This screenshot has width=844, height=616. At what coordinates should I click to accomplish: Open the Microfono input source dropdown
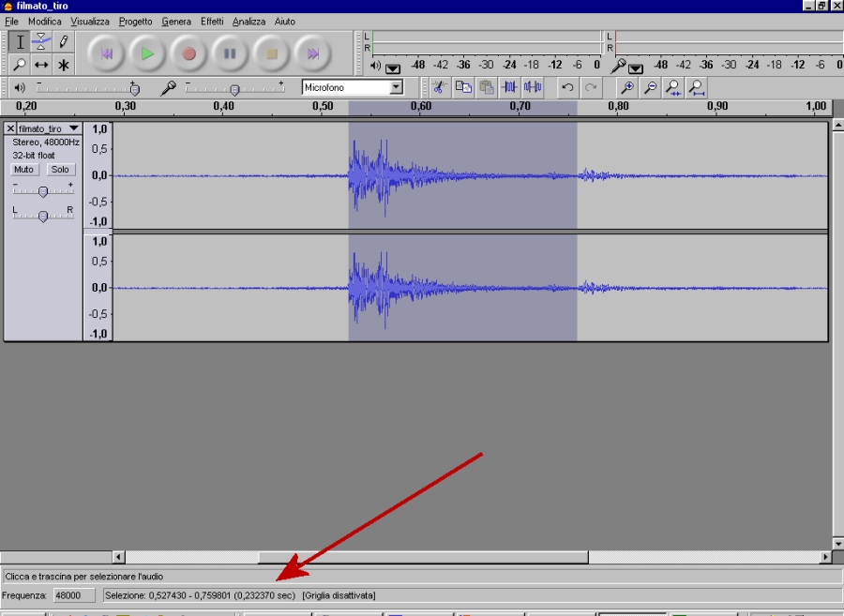pyautogui.click(x=396, y=87)
